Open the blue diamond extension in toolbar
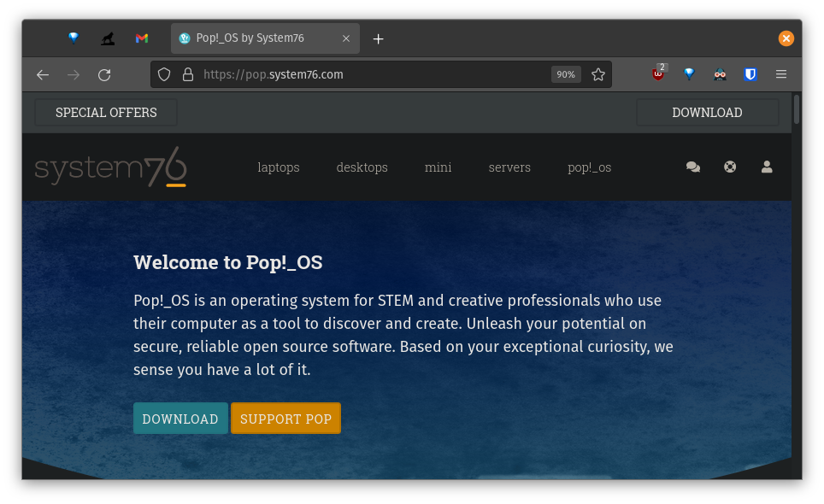 [x=689, y=74]
